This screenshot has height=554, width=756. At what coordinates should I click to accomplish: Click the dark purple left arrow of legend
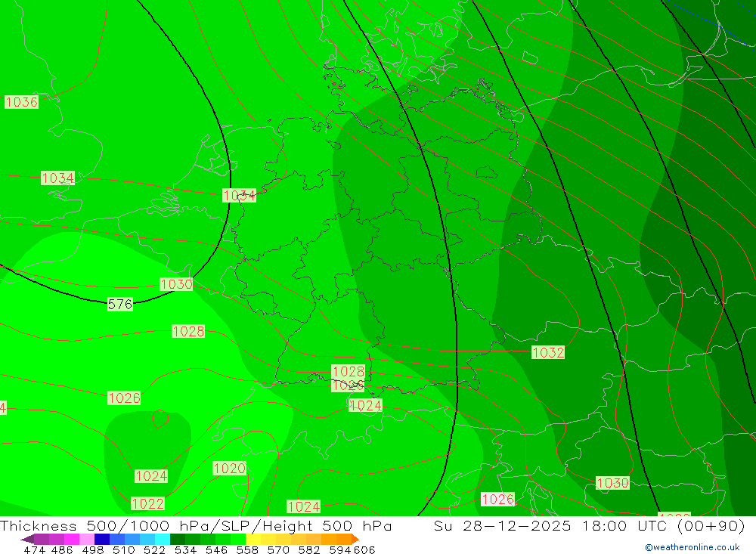[x=27, y=539]
